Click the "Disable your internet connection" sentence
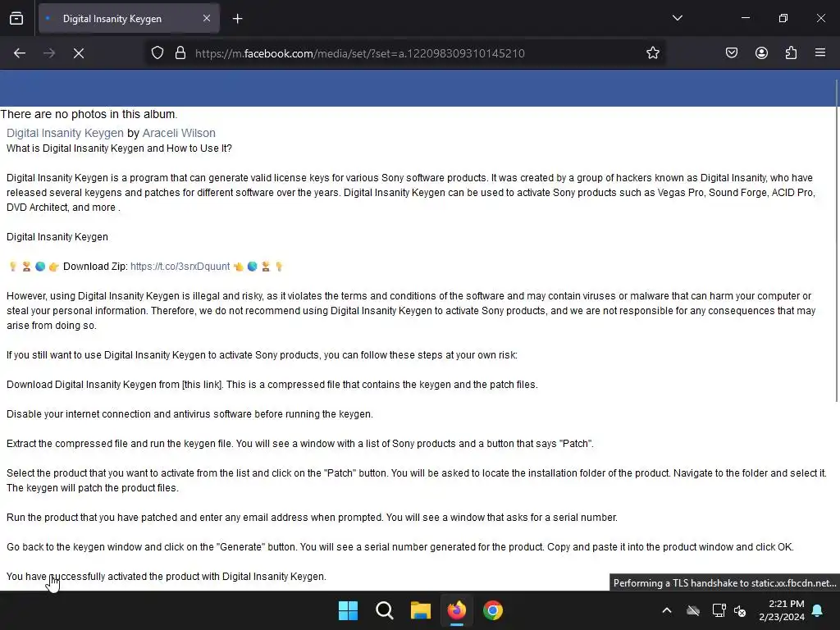840x630 pixels. pyautogui.click(x=189, y=414)
